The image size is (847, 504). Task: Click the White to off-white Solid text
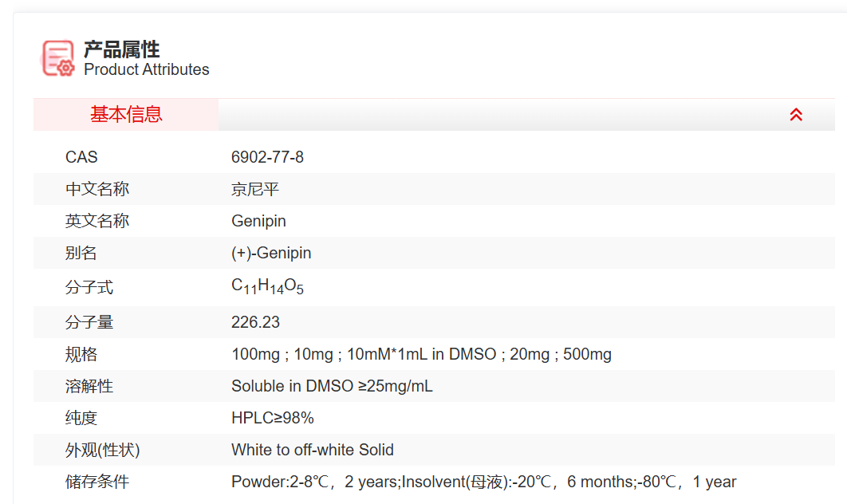(313, 450)
